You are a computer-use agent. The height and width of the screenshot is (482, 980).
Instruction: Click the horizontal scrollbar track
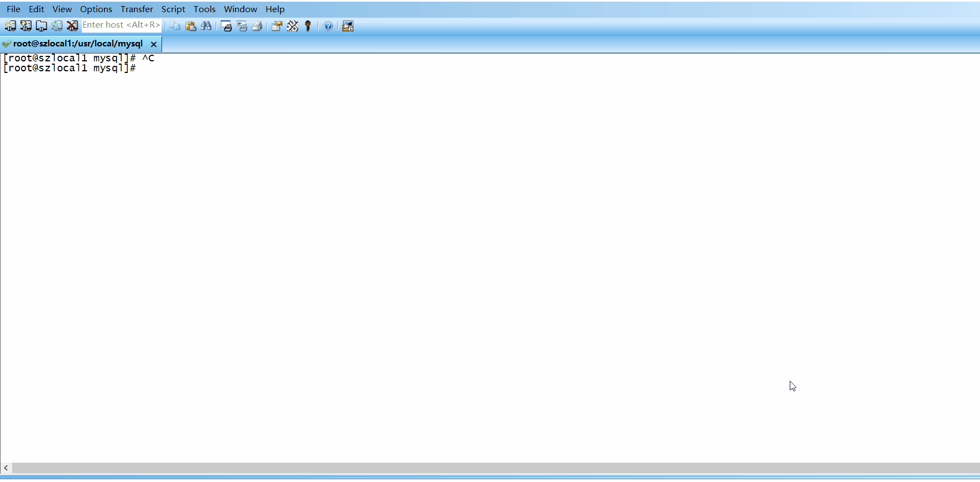pos(496,468)
